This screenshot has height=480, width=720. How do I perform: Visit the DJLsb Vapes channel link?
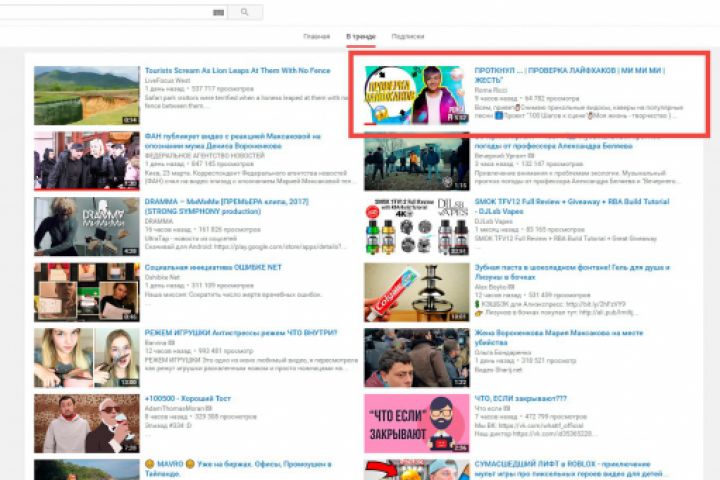pos(494,221)
